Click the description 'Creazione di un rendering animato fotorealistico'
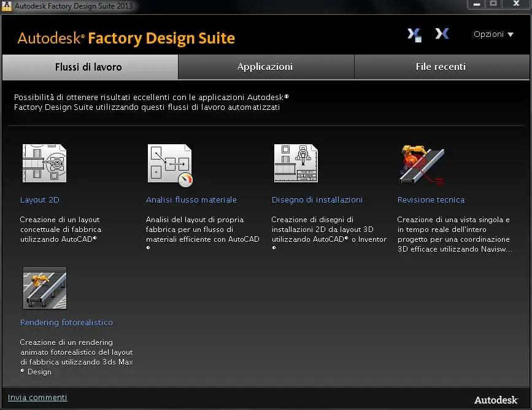The image size is (532, 410). (x=76, y=357)
